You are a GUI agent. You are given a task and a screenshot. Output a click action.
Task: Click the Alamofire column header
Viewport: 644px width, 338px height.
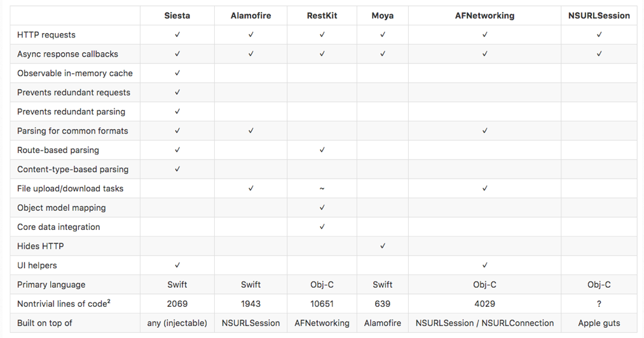tap(250, 15)
